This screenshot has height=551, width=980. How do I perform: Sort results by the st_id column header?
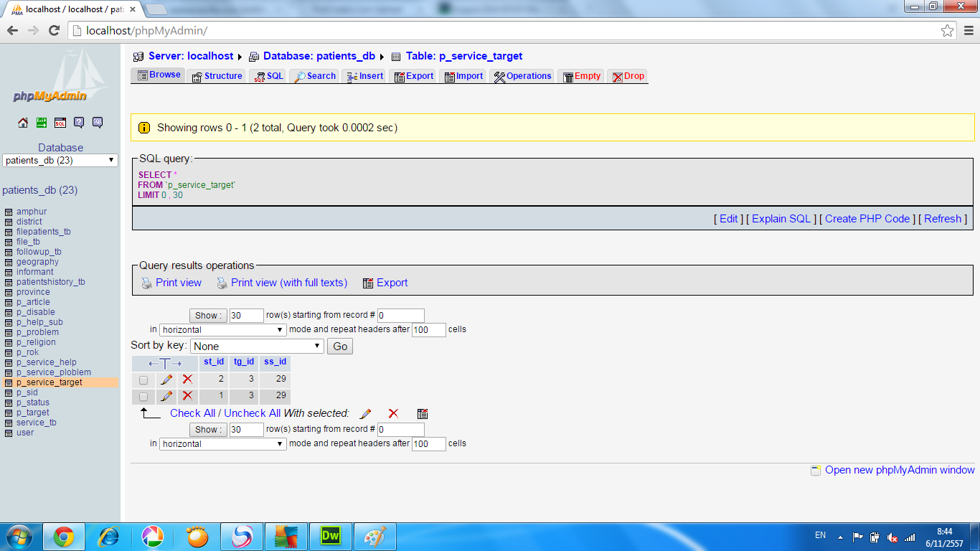pyautogui.click(x=214, y=362)
